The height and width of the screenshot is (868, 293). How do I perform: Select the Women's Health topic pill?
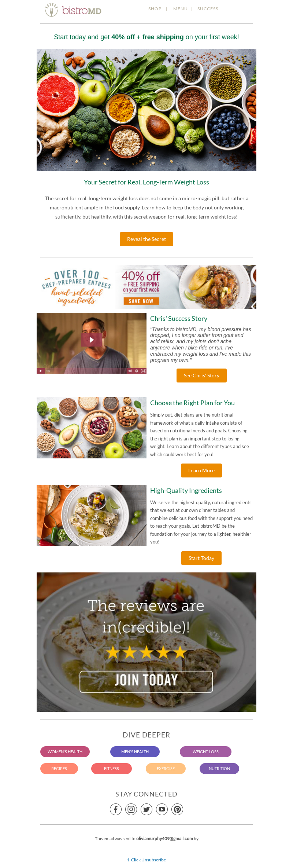[65, 752]
